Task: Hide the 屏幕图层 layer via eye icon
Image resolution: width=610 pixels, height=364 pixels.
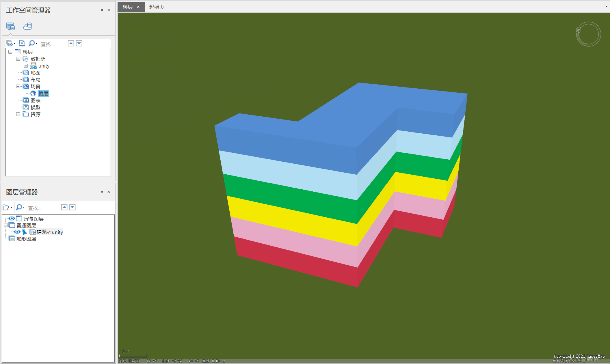Action: [x=12, y=219]
